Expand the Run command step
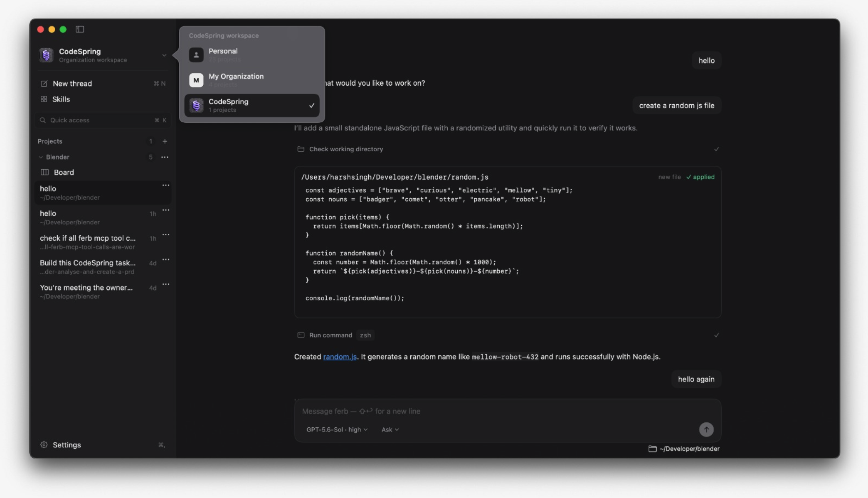 [x=508, y=335]
